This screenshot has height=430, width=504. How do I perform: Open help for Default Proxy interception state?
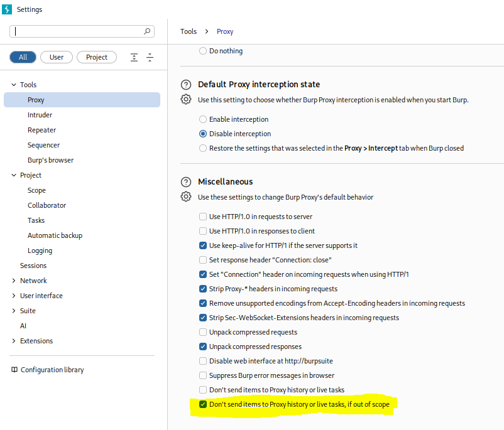point(186,85)
